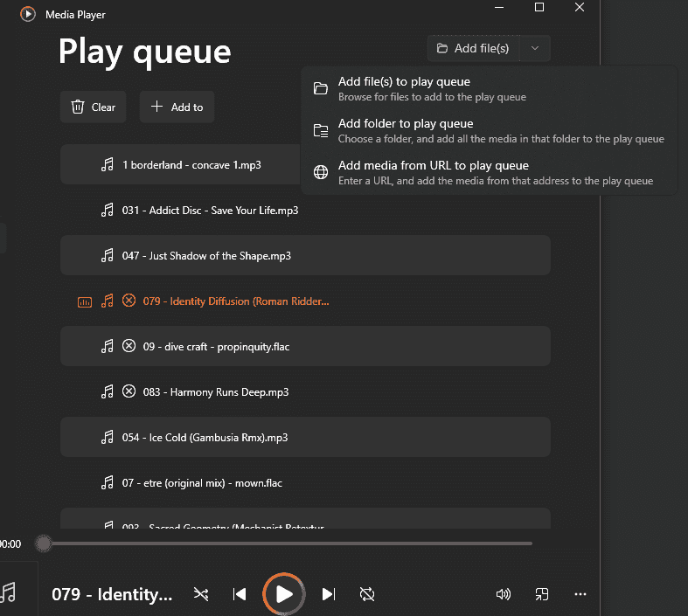Toggle repeat mode

[367, 594]
